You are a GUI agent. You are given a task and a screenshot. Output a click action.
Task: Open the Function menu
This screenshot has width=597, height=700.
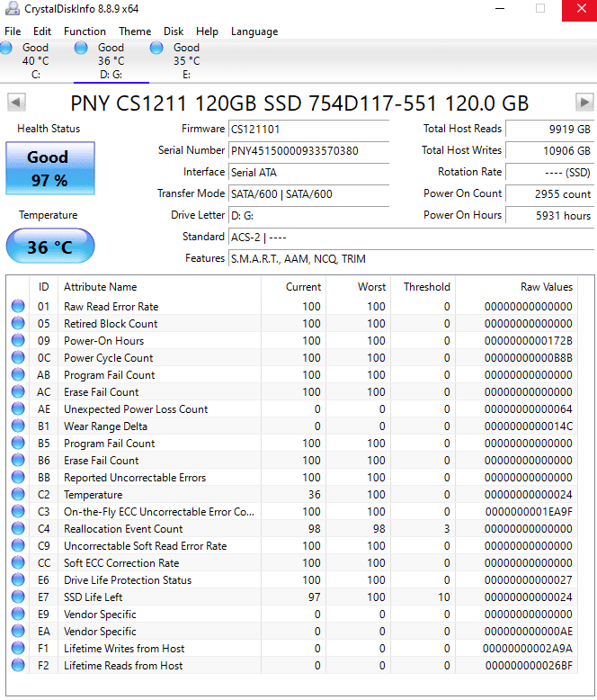[x=85, y=31]
